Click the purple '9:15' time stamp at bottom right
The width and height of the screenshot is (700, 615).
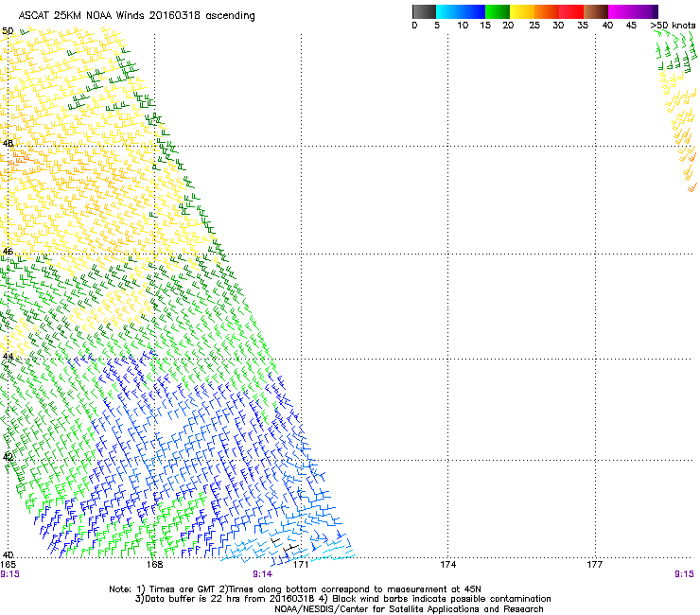click(x=684, y=574)
